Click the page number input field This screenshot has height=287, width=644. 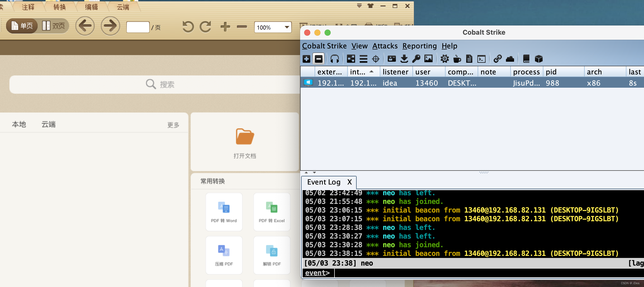138,27
